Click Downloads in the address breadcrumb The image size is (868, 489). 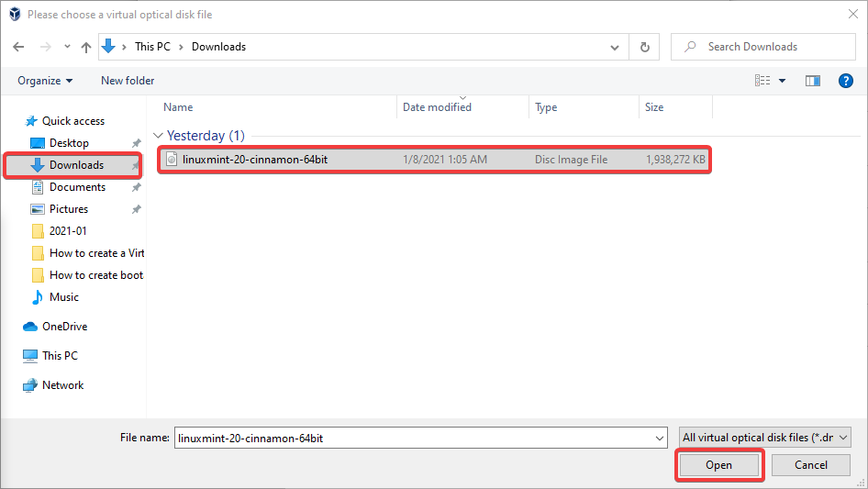(x=218, y=47)
